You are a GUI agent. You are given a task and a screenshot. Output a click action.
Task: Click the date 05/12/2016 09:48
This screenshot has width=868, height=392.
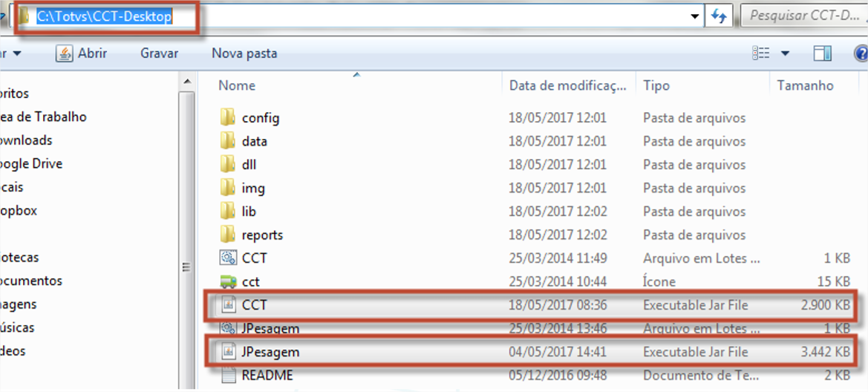tap(558, 376)
